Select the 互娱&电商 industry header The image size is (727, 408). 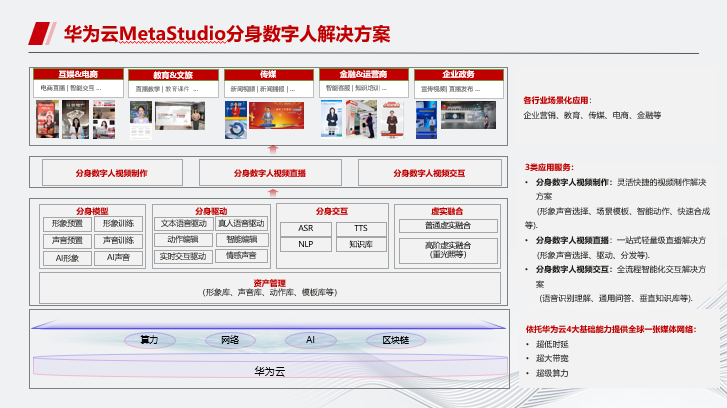[x=78, y=74]
